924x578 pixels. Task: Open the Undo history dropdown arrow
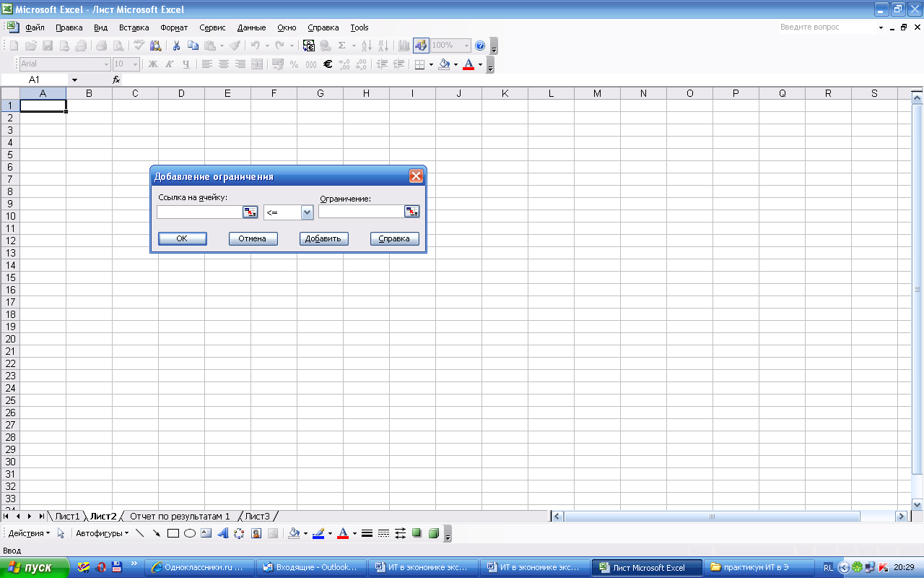coord(267,46)
